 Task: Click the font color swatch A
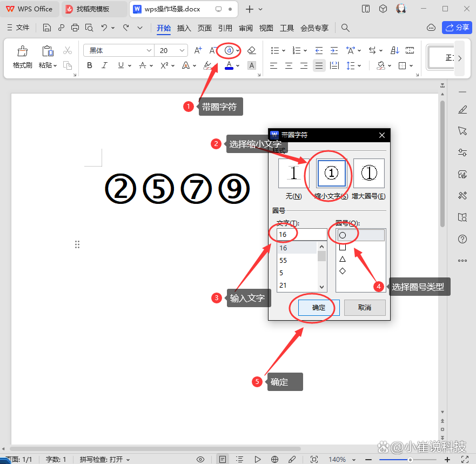(x=229, y=65)
